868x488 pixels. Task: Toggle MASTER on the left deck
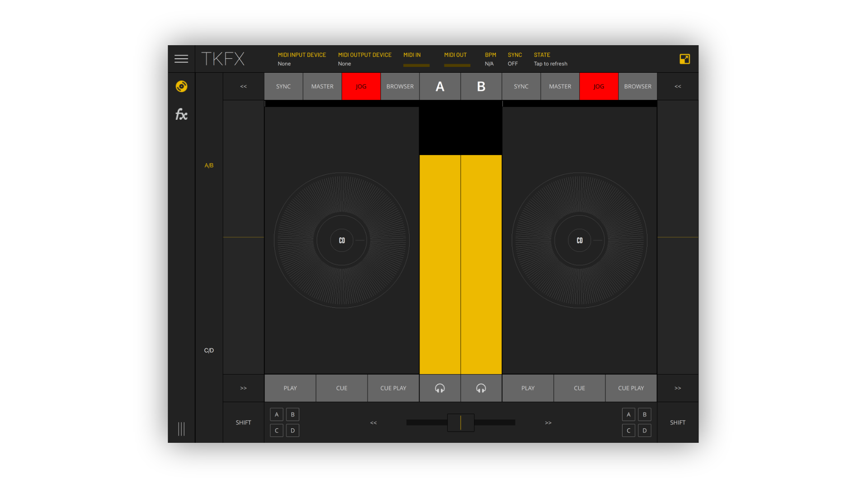[x=322, y=86]
